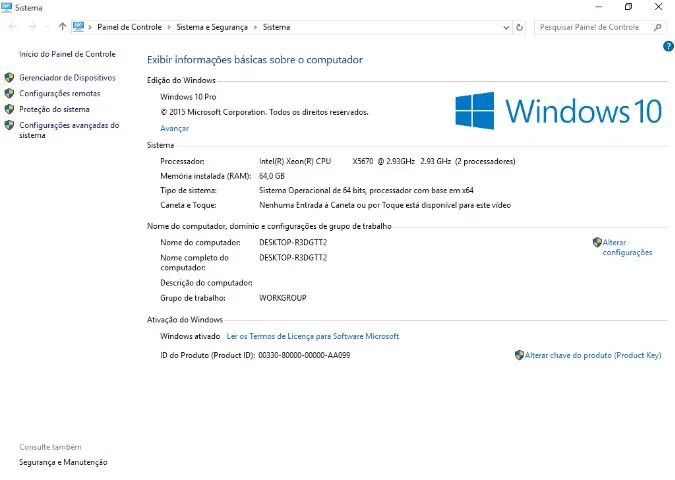Select Sistema e Segurança breadcrumb
The image size is (675, 480).
point(212,27)
